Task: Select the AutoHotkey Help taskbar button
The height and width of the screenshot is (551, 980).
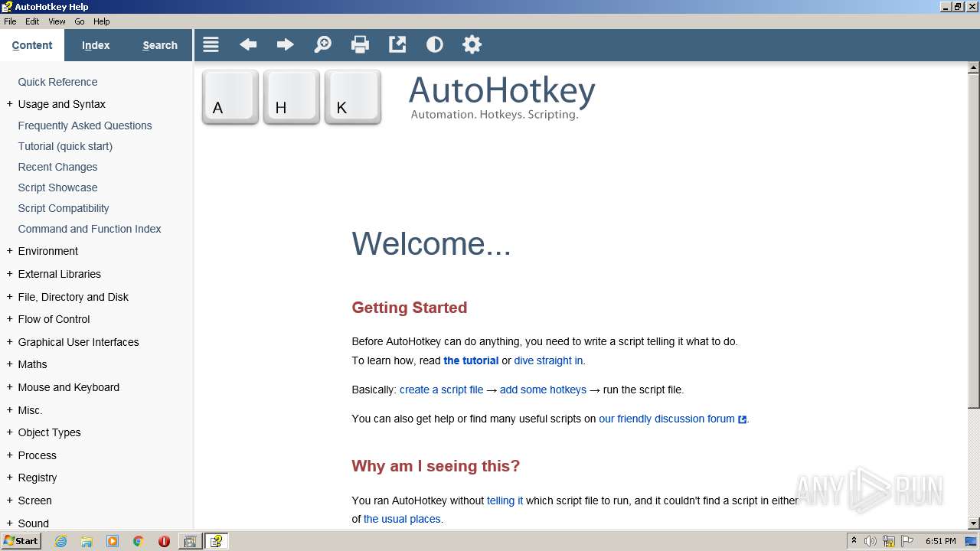Action: (217, 541)
